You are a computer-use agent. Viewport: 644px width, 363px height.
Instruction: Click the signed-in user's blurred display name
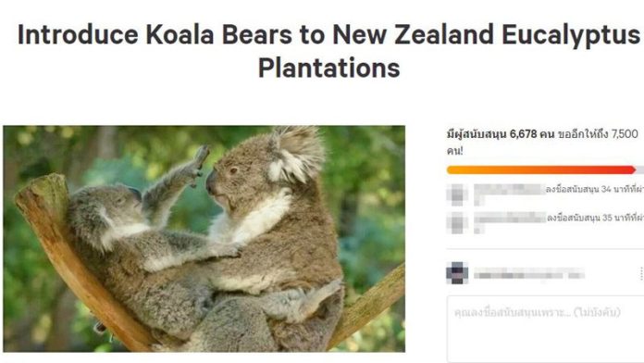tap(529, 274)
